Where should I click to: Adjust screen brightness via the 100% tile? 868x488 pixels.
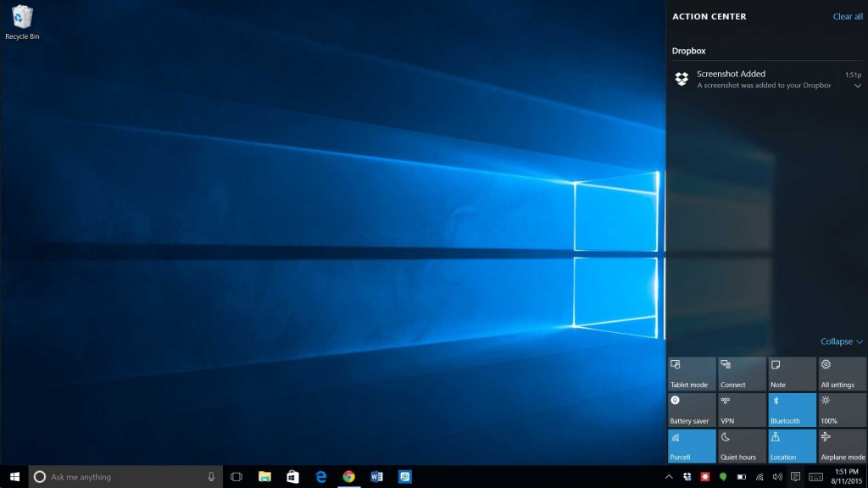point(842,409)
